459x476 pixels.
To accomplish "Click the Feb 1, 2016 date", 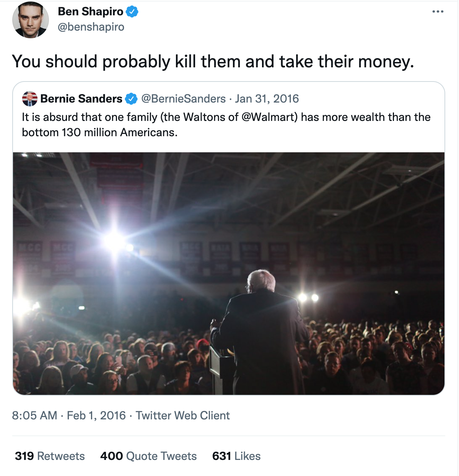I will pos(96,415).
